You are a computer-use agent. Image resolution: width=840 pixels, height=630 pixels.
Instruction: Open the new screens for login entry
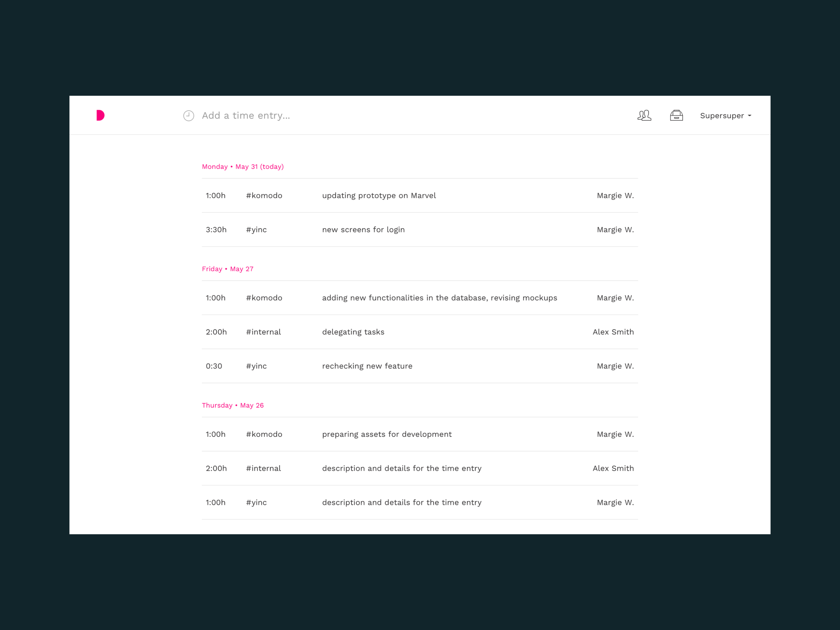pyautogui.click(x=363, y=230)
